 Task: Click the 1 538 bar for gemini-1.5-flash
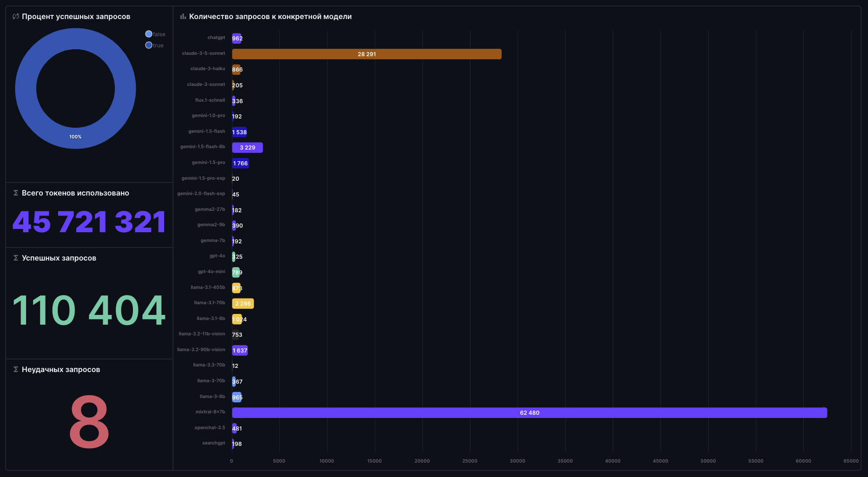(x=239, y=132)
